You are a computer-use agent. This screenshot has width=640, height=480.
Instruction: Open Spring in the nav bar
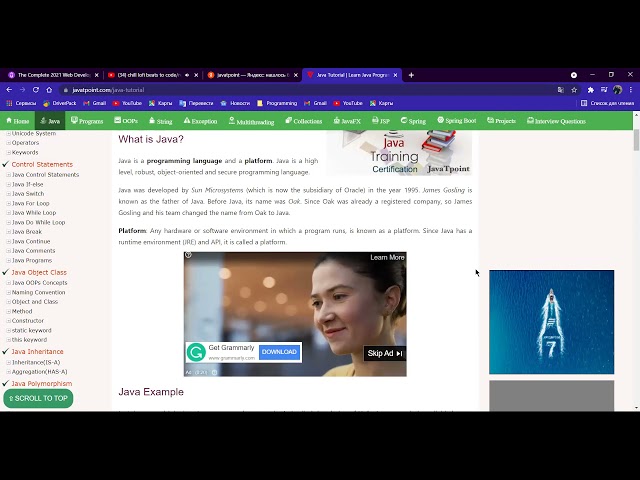click(413, 121)
